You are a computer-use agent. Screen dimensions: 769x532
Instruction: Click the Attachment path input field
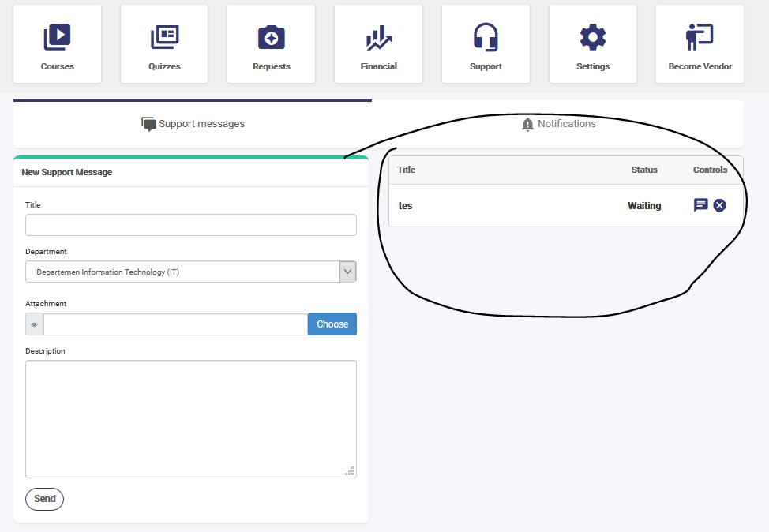tap(175, 324)
